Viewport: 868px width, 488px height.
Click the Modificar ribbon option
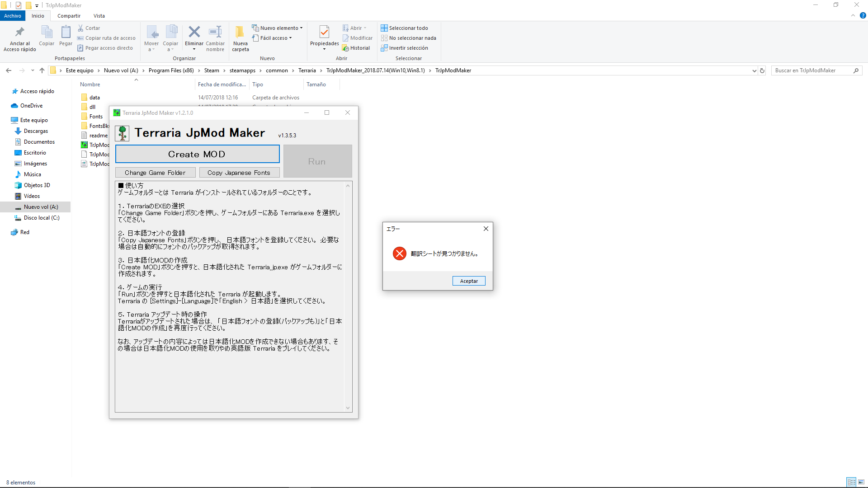(x=358, y=38)
